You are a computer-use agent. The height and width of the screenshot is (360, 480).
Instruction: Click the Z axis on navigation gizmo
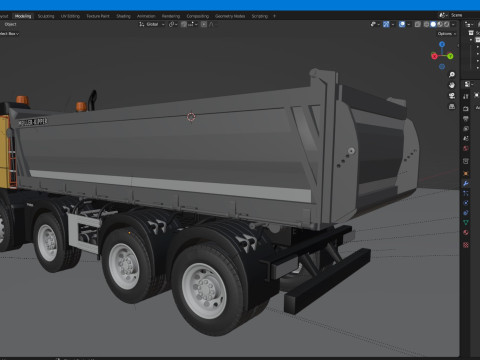pos(442,44)
